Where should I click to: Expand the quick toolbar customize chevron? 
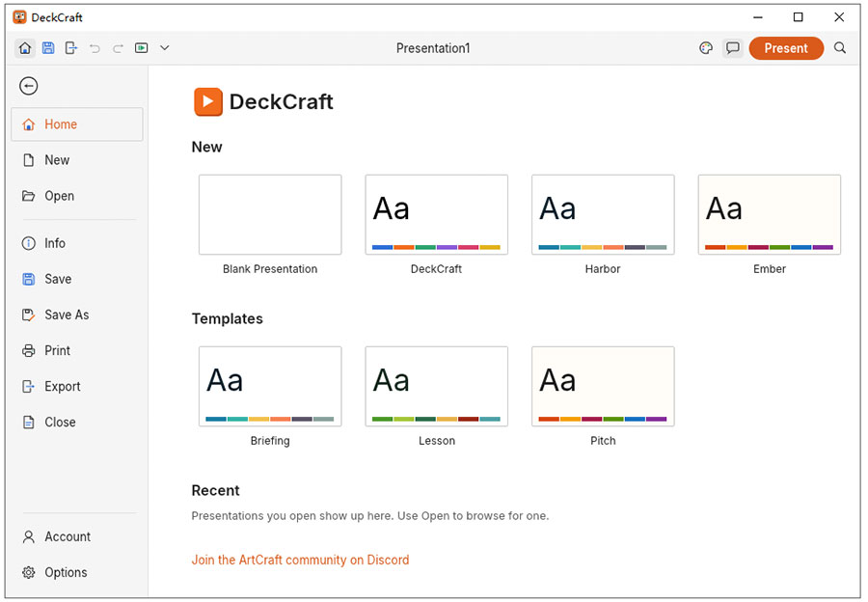point(164,48)
